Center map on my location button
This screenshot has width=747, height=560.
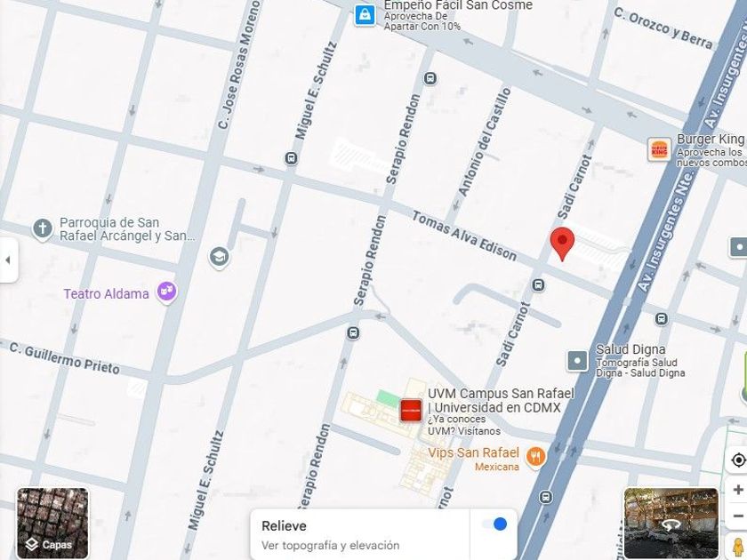pos(738,460)
